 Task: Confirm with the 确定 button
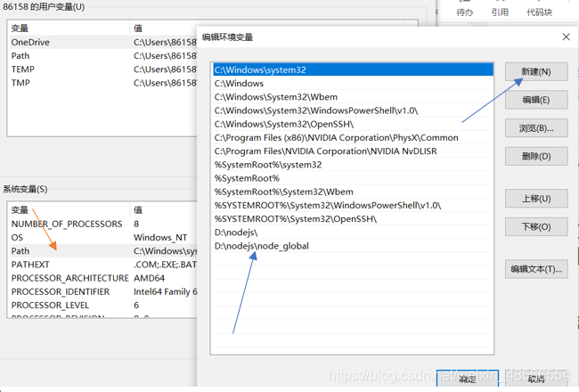[468, 379]
